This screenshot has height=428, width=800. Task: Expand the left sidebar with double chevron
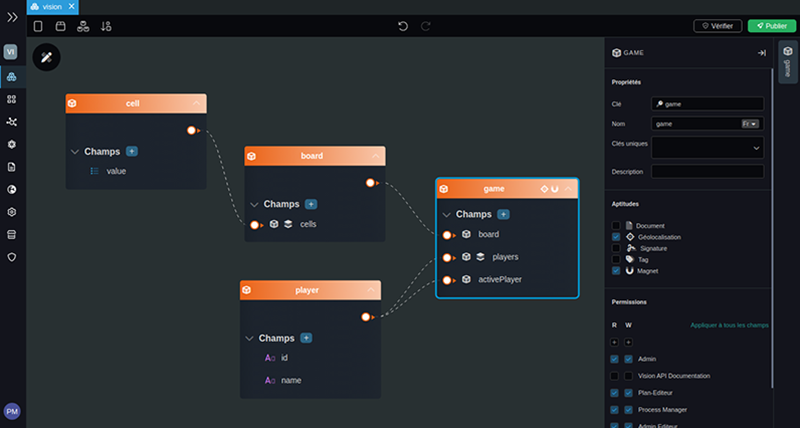(x=11, y=18)
